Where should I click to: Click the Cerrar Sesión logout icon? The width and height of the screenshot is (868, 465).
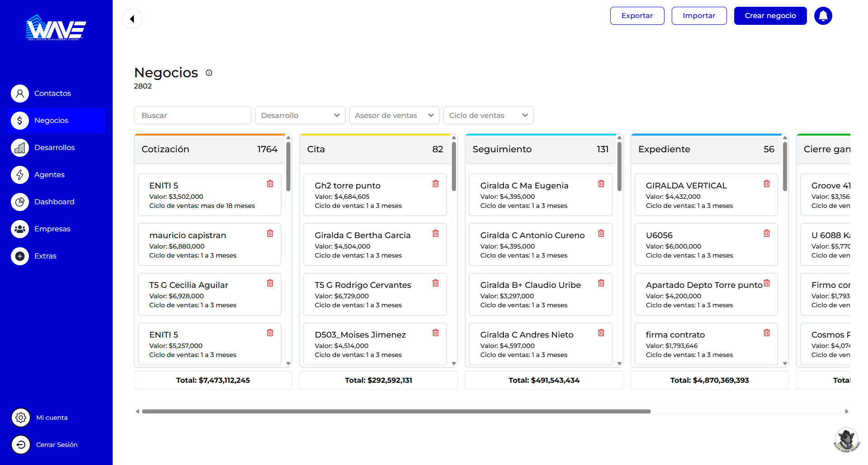tap(21, 445)
